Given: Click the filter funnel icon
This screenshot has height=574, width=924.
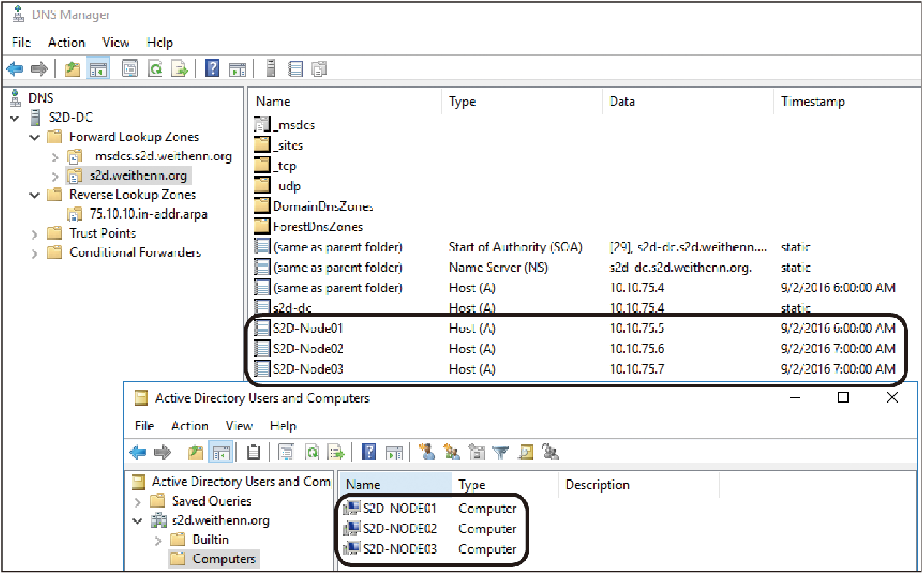Looking at the screenshot, I should click(501, 453).
